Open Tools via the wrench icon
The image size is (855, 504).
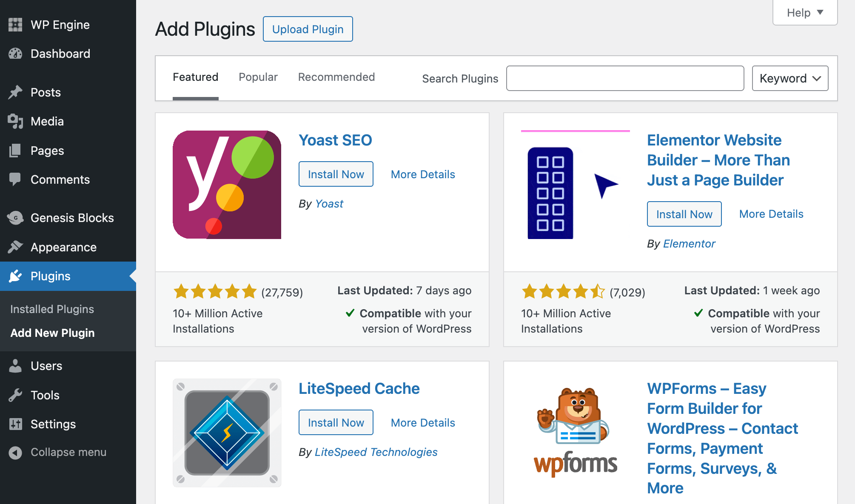coord(15,395)
